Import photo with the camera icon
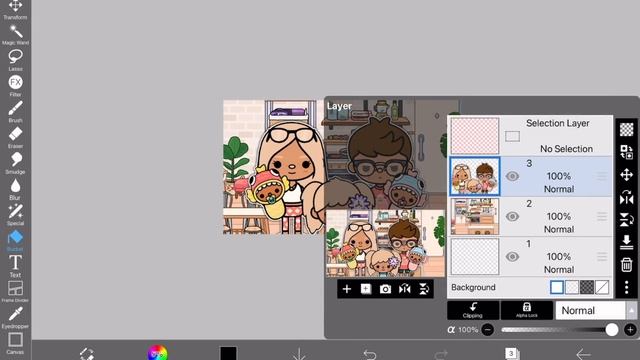 pos(385,289)
